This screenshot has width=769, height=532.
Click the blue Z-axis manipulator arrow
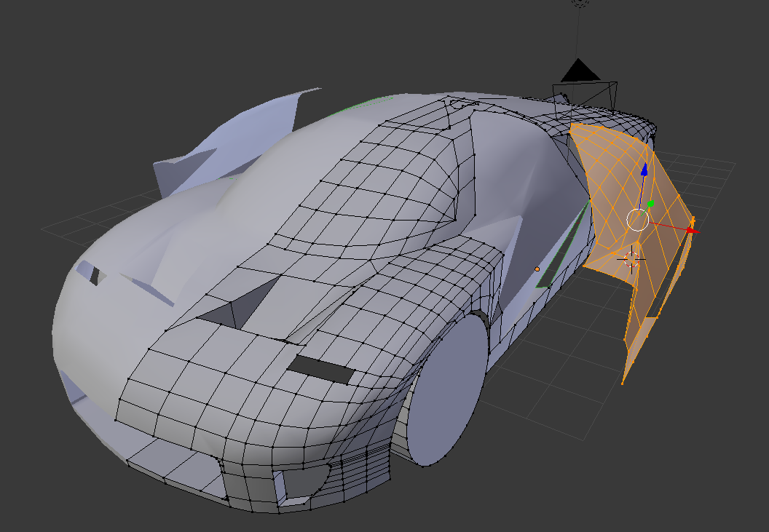[x=644, y=170]
